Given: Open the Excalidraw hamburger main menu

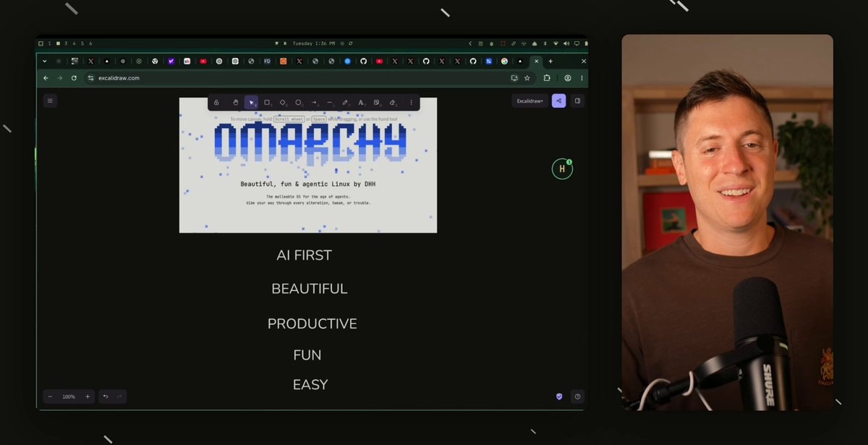Looking at the screenshot, I should click(x=50, y=101).
